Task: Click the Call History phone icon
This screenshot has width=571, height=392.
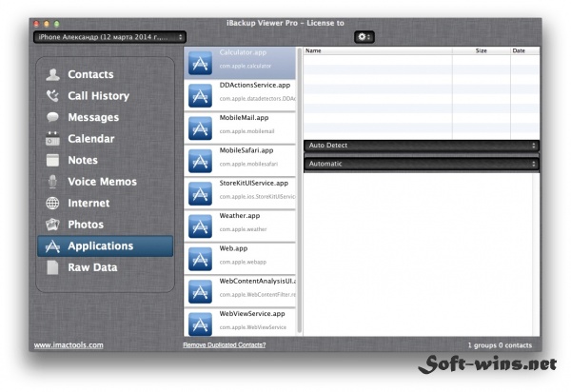Action: [x=52, y=96]
